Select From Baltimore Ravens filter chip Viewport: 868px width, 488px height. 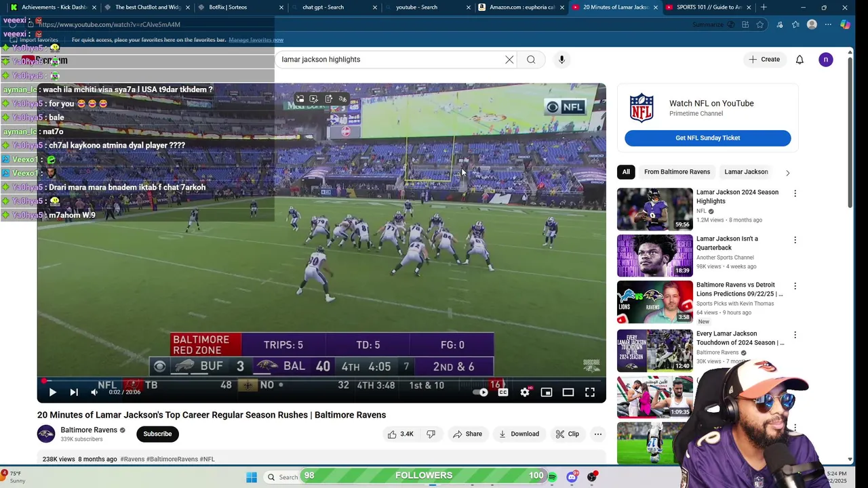(677, 172)
